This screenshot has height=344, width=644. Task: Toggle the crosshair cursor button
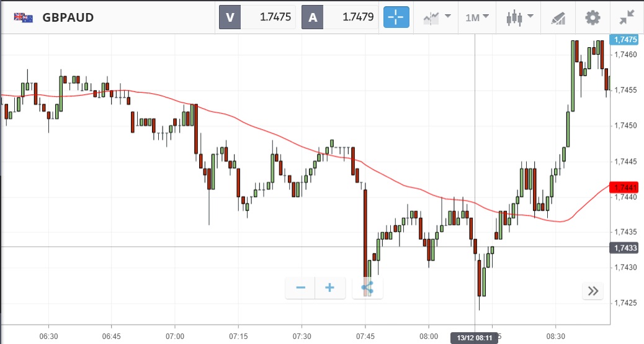coord(397,17)
